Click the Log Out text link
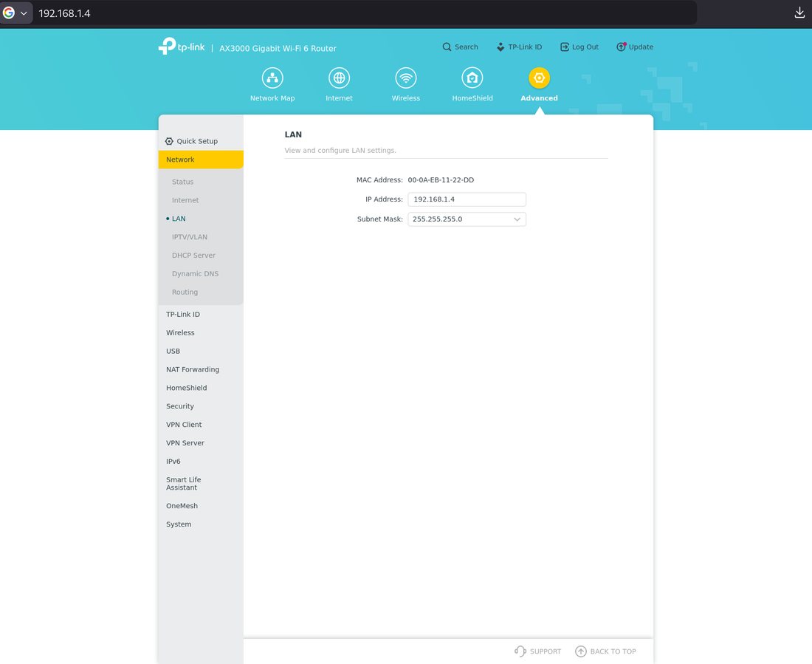812x664 pixels. (x=585, y=47)
